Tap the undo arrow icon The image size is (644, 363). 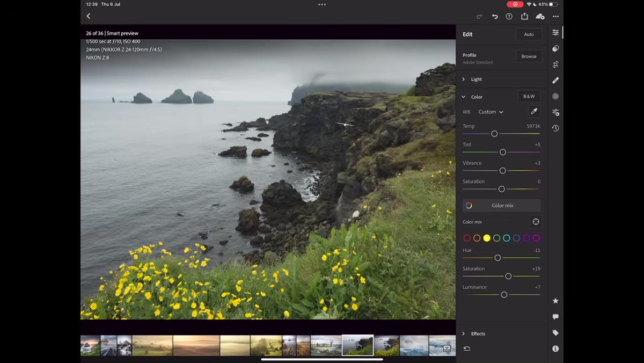click(494, 17)
